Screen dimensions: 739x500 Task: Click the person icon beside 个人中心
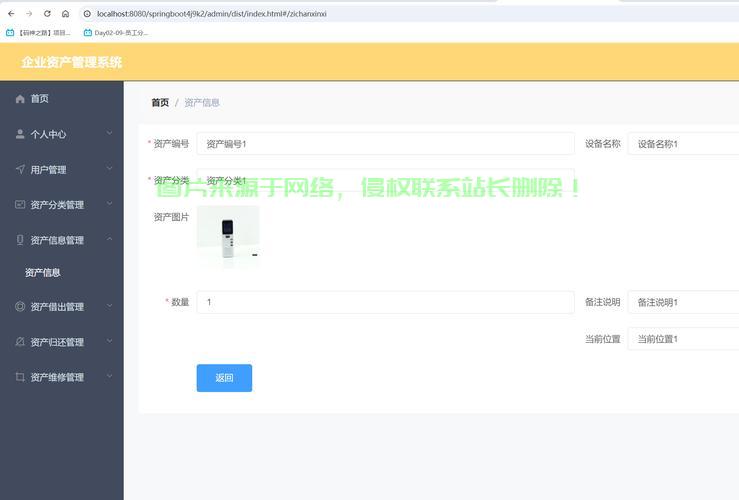click(20, 134)
